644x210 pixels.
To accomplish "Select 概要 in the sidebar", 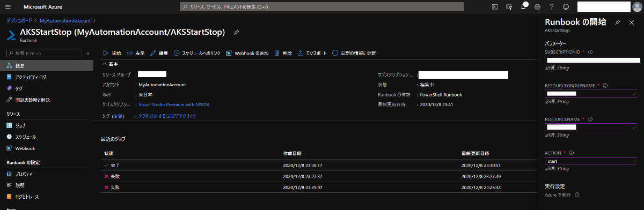I will (x=47, y=65).
